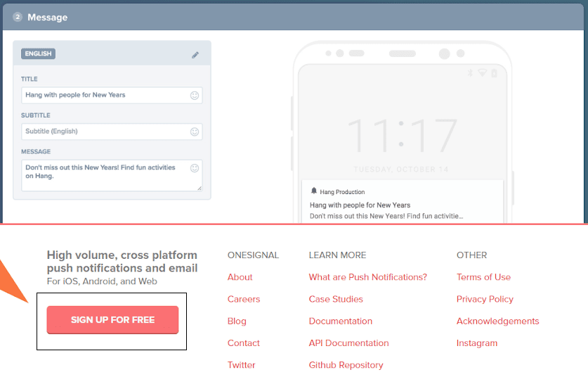Click the For iOS, Android, and Web tagline
The image size is (588, 377).
102,281
